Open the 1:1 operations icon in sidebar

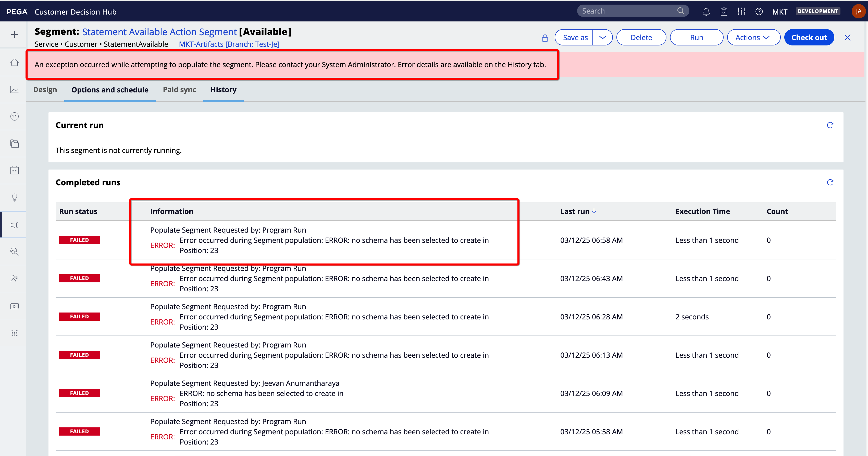(15, 116)
